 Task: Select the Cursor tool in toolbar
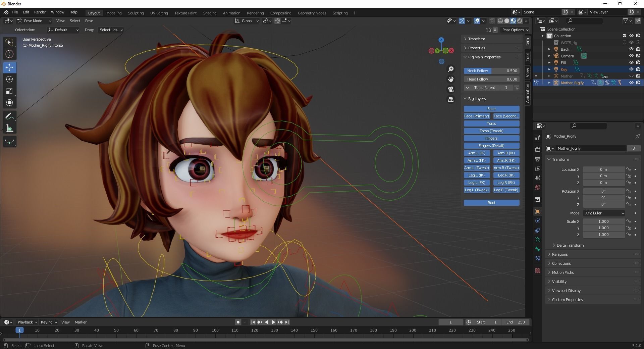coord(9,54)
